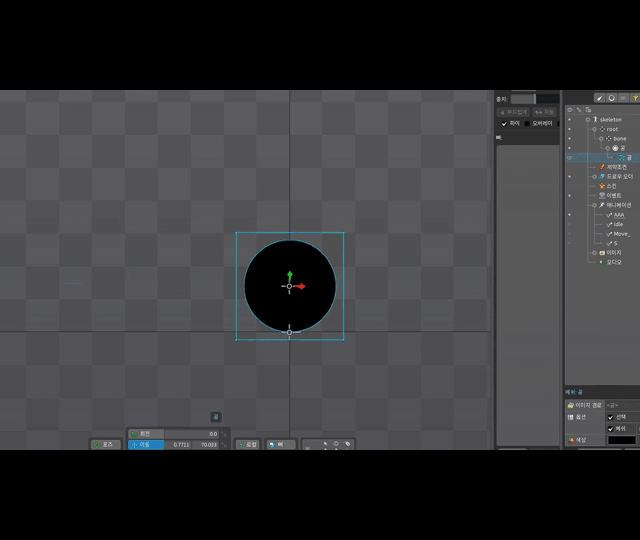Toggle the 선택 checkbox in options
This screenshot has width=640, height=540.
[x=611, y=417]
